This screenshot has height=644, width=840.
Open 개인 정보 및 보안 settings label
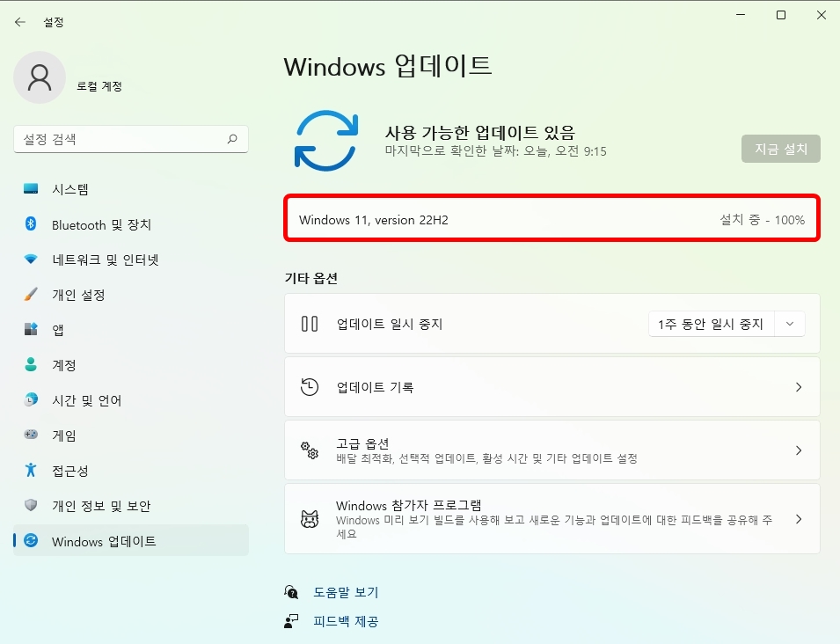[101, 506]
